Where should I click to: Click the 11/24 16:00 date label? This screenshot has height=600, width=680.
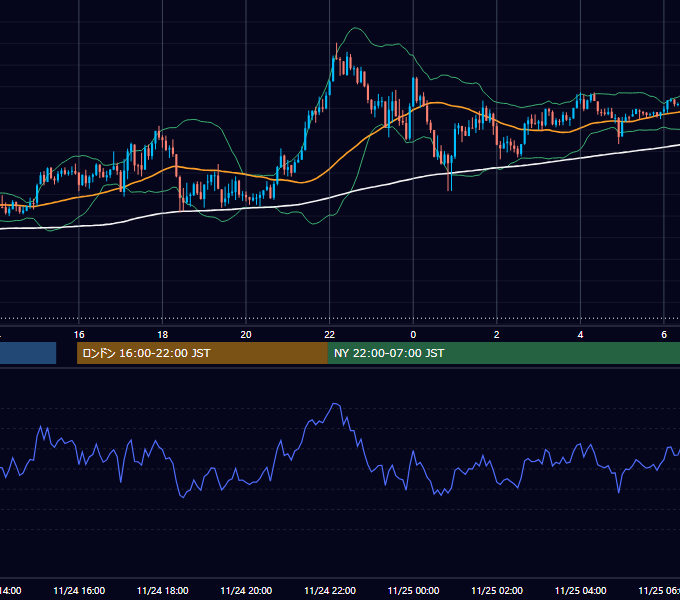click(79, 591)
